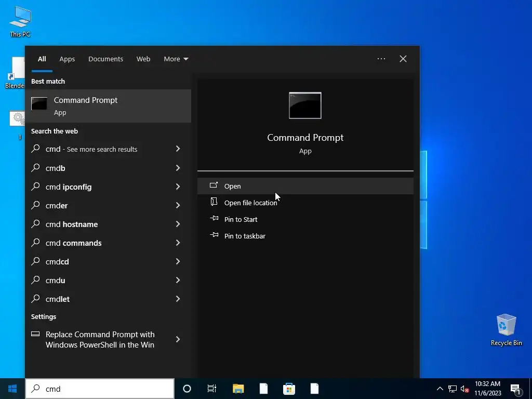
Task: Expand the arrow next to 'cmdu'
Action: pyautogui.click(x=178, y=280)
